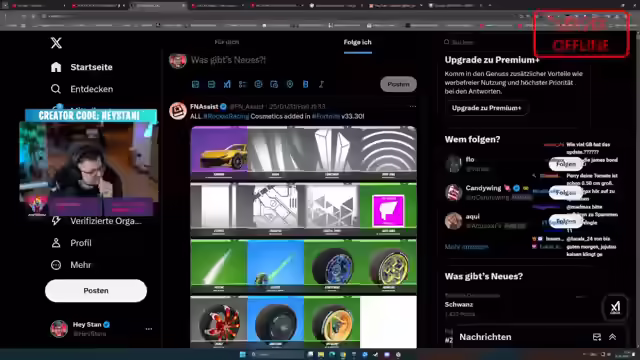Screen dimensions: 640x360
Task: Open the GIF picker in the composer
Action: (211, 84)
